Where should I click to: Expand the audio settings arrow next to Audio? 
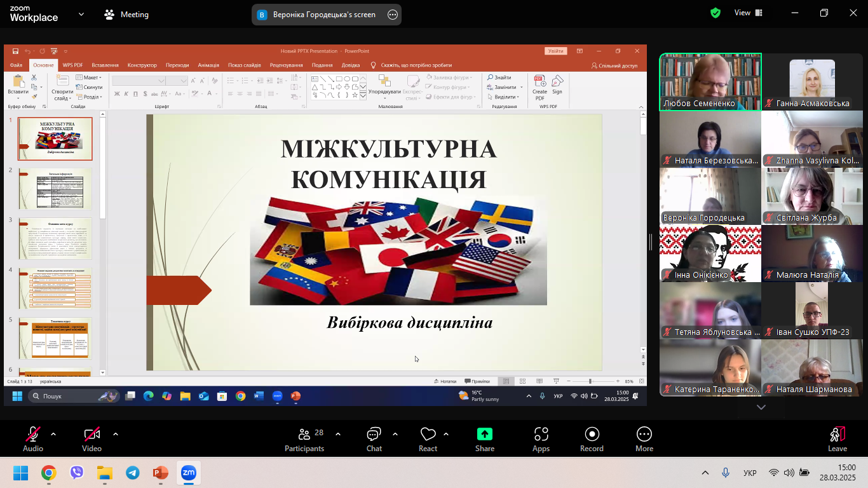click(53, 434)
